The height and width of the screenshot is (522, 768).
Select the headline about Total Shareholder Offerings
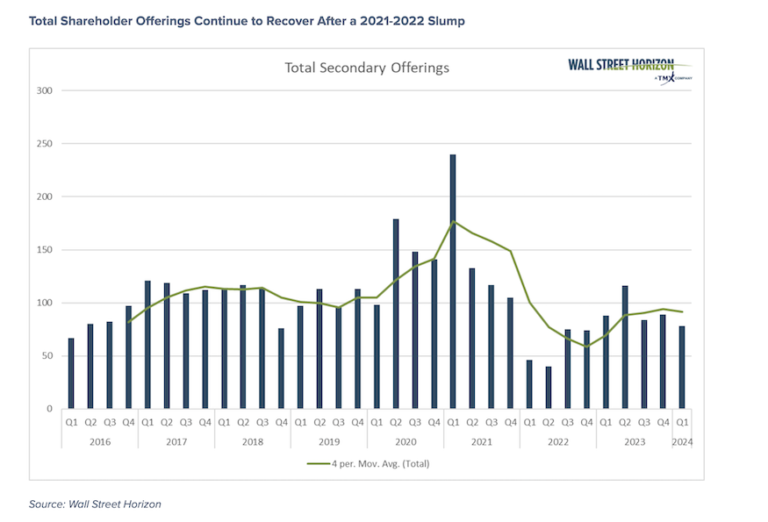click(247, 21)
